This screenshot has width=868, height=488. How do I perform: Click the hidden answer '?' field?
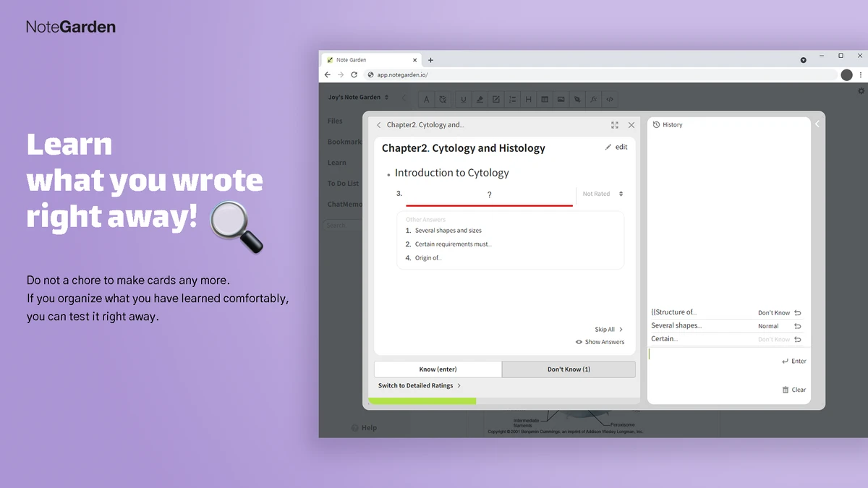pos(489,196)
